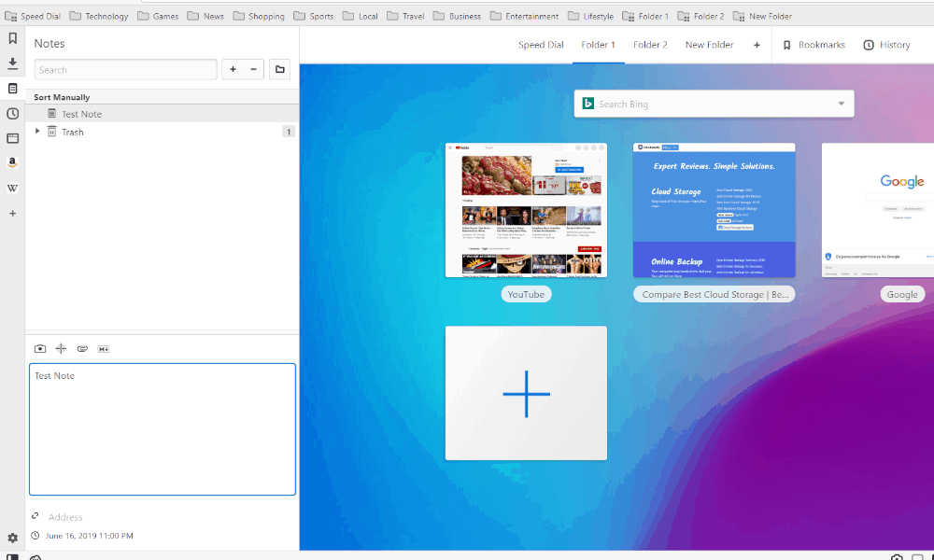Open the YouTube speed dial thumbnail
This screenshot has width=934, height=560.
pos(526,209)
